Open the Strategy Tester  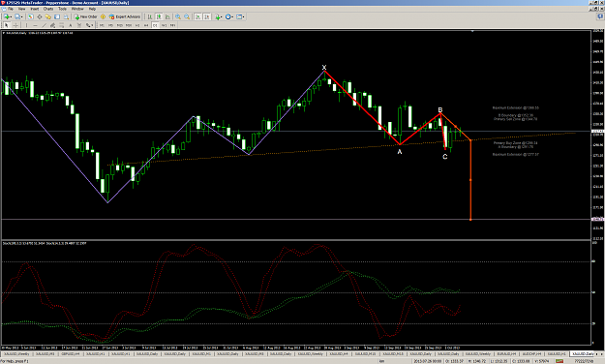click(66, 16)
